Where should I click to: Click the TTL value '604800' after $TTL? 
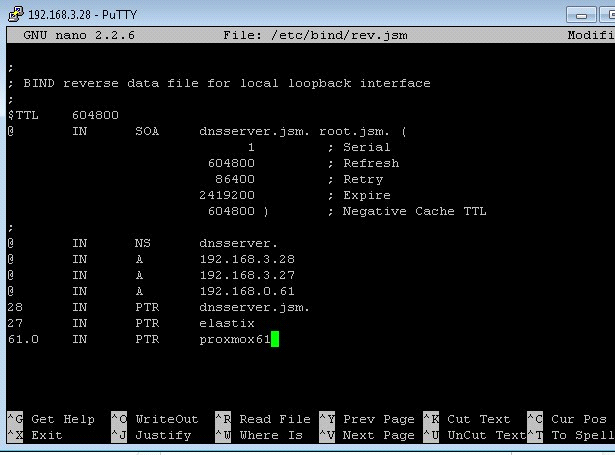(95, 115)
